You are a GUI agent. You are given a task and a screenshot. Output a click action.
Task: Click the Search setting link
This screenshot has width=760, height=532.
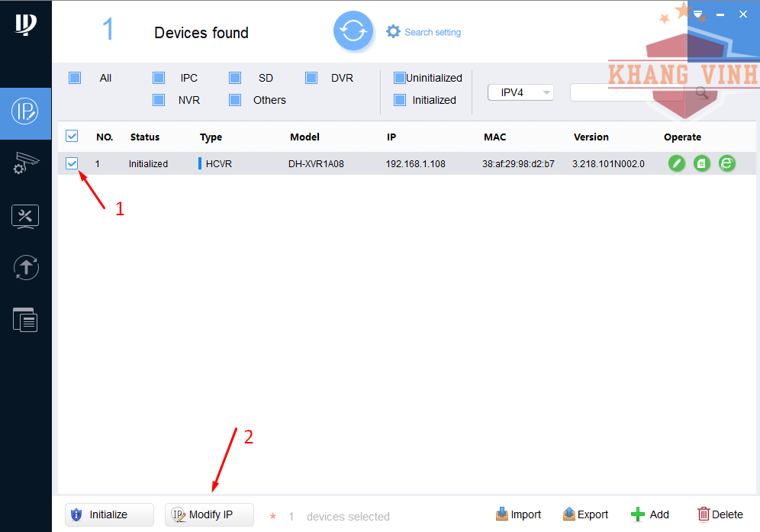(433, 32)
